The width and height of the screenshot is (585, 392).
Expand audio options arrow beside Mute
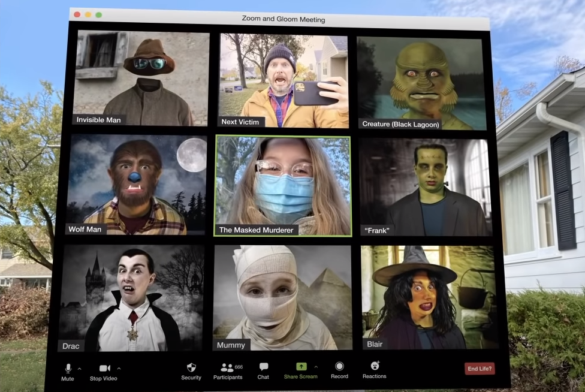pyautogui.click(x=80, y=369)
